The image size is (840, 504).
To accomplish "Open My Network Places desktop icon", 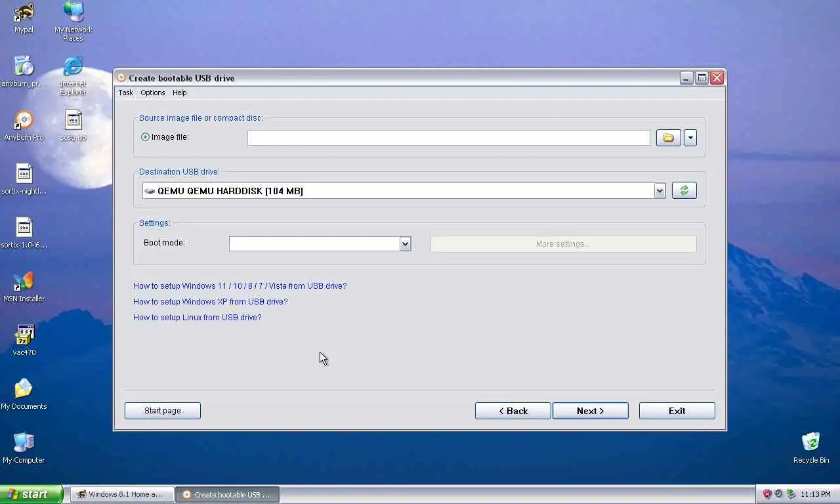I will click(73, 22).
